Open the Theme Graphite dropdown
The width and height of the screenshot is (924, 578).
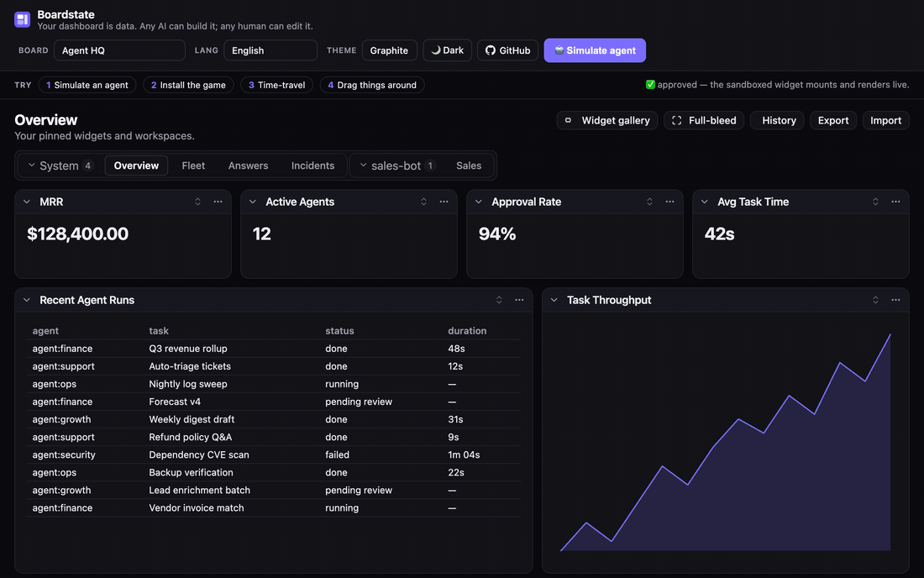[390, 50]
